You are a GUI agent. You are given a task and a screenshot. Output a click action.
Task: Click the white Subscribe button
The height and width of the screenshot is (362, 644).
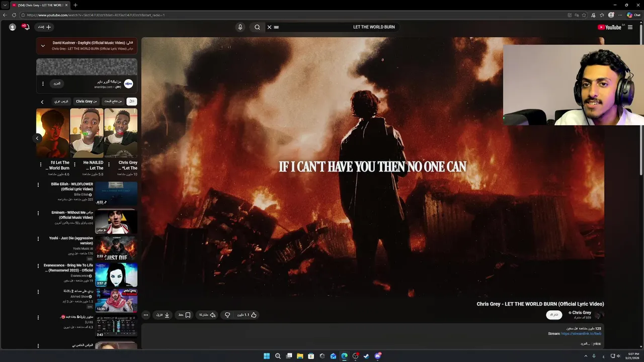pyautogui.click(x=554, y=315)
